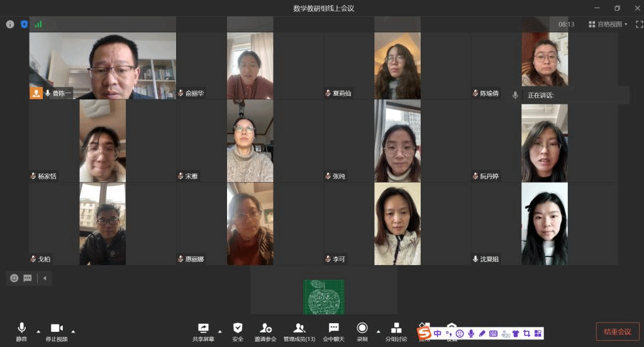Click muted mic icon beside 宋雁
The width and height of the screenshot is (644, 347).
coord(180,176)
